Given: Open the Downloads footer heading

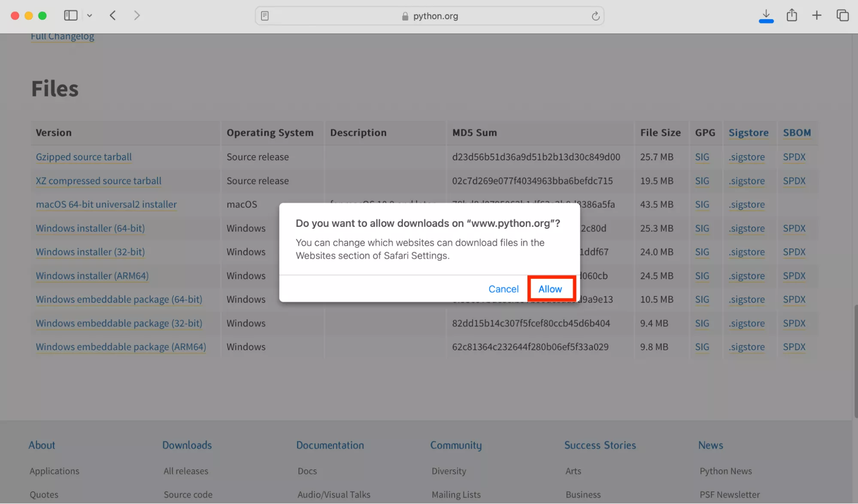Looking at the screenshot, I should 187,445.
